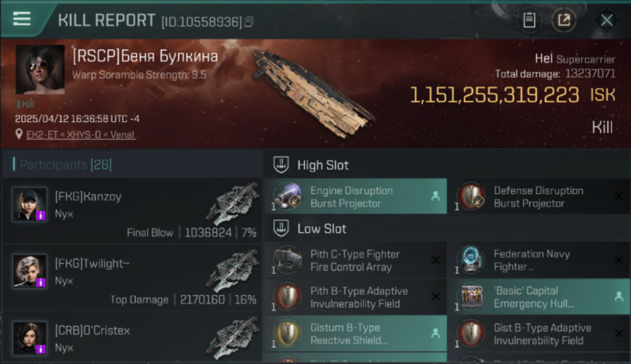Click the Defense Disruption Burst Projector icon

tap(471, 197)
